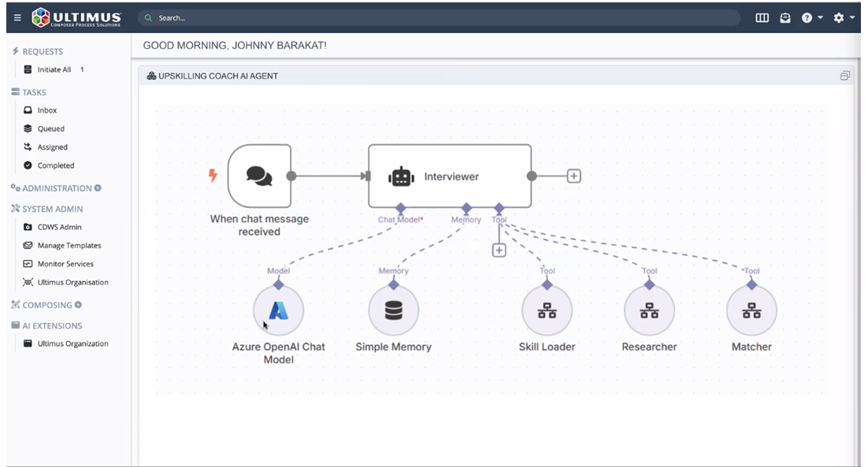
Task: Click the Completed checkmark icon
Action: click(28, 165)
